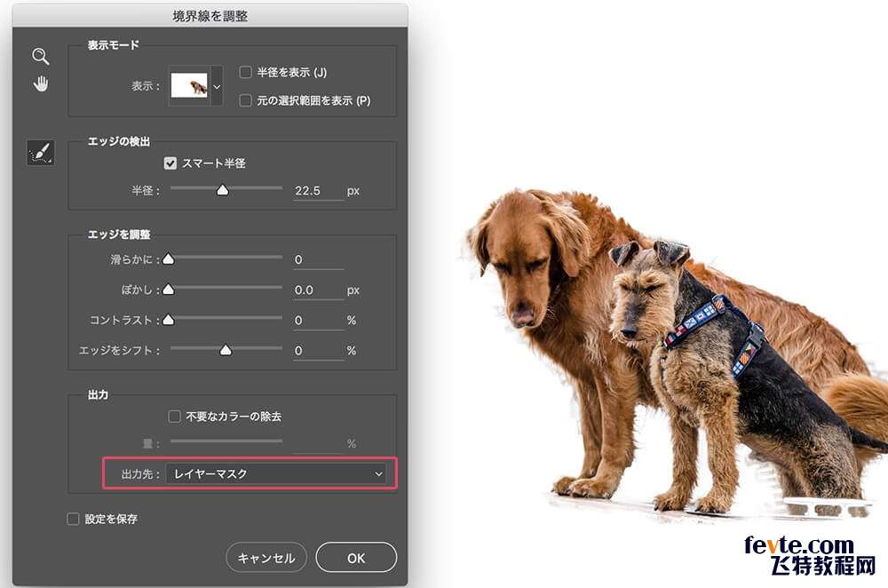Click the キャンセル button
888x588 pixels.
coord(266,558)
